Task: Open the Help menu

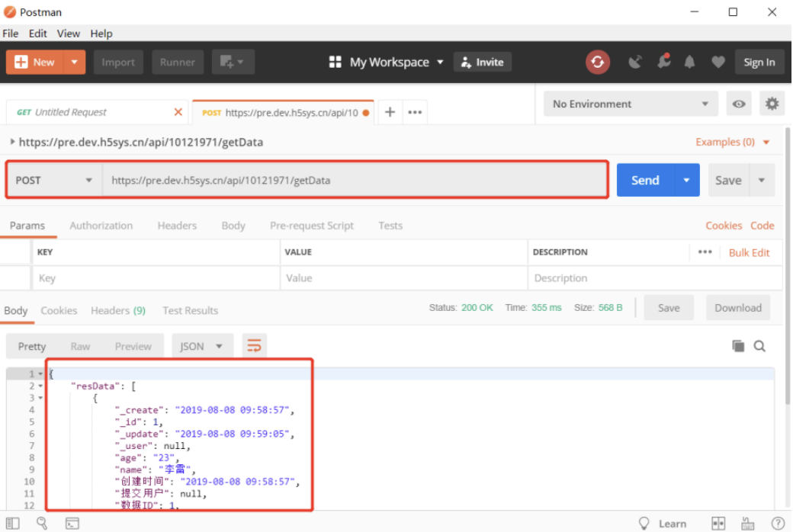Action: 101,34
